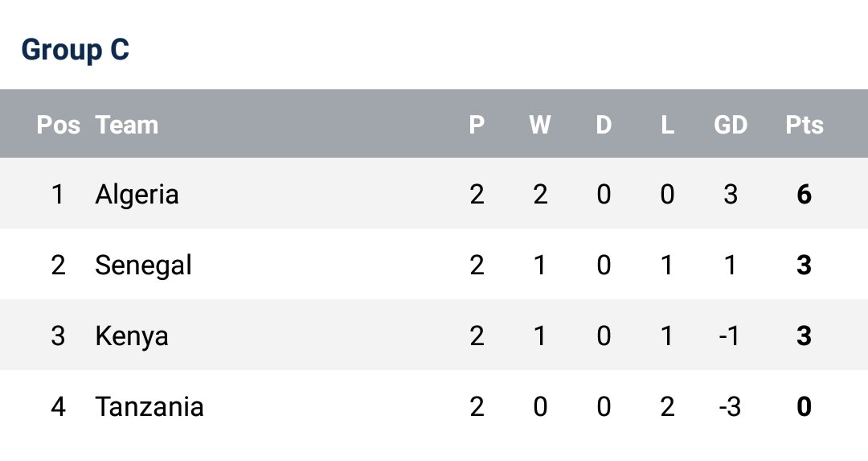868x461 pixels.
Task: Click Tanzania's 0 points value
Action: pyautogui.click(x=804, y=406)
